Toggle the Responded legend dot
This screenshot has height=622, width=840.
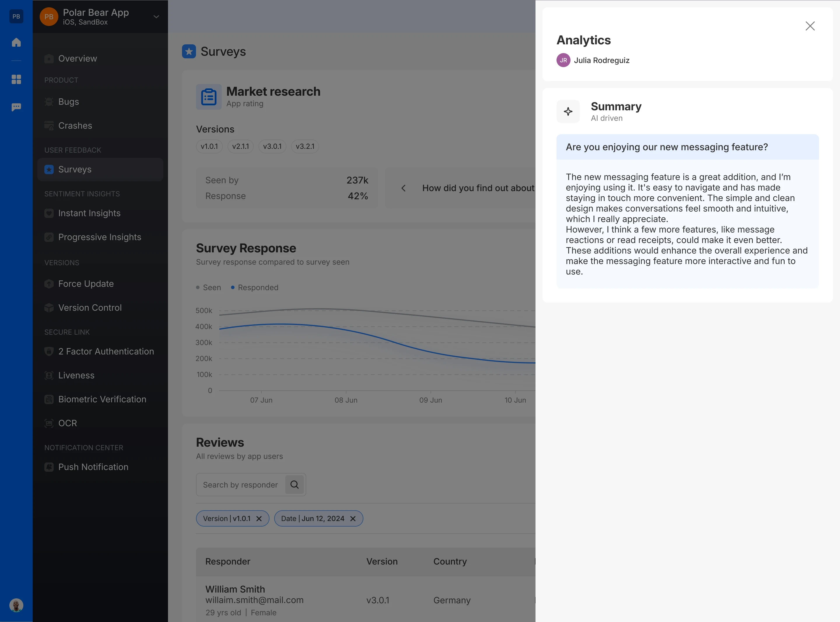232,287
